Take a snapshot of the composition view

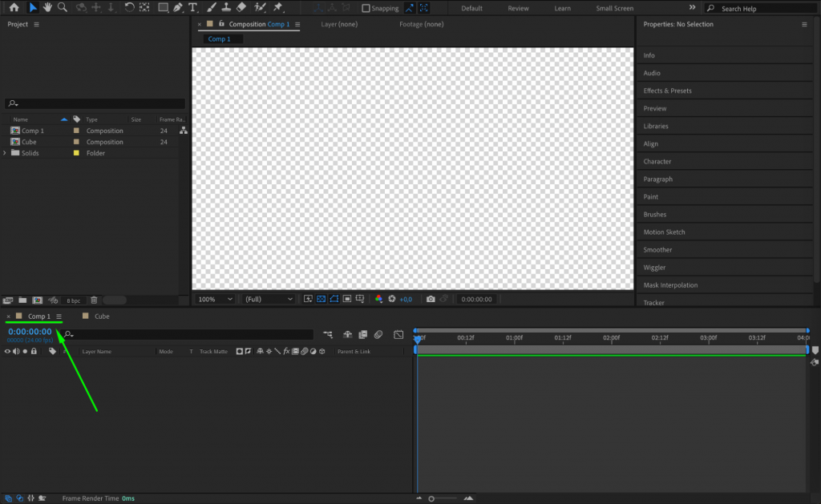pyautogui.click(x=431, y=298)
